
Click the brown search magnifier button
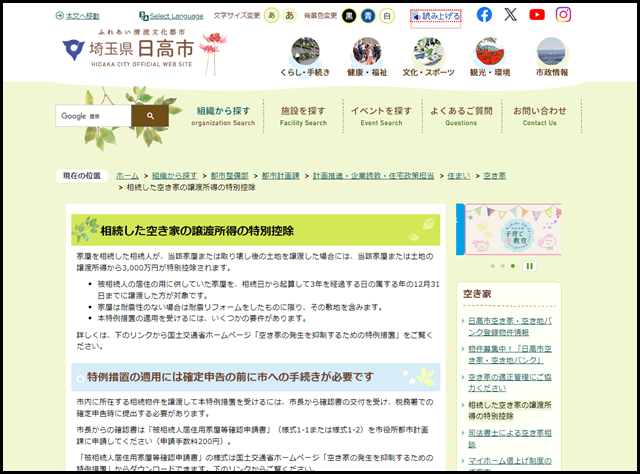(150, 116)
